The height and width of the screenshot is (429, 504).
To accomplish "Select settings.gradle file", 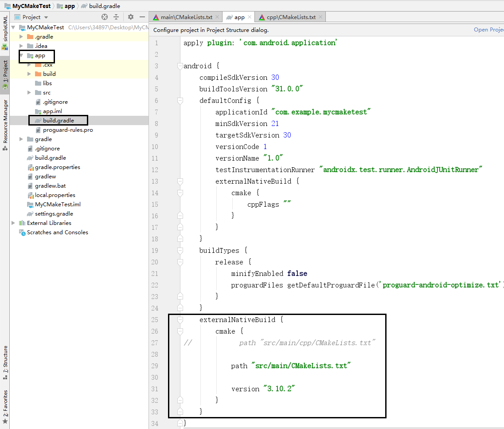I will tap(54, 214).
